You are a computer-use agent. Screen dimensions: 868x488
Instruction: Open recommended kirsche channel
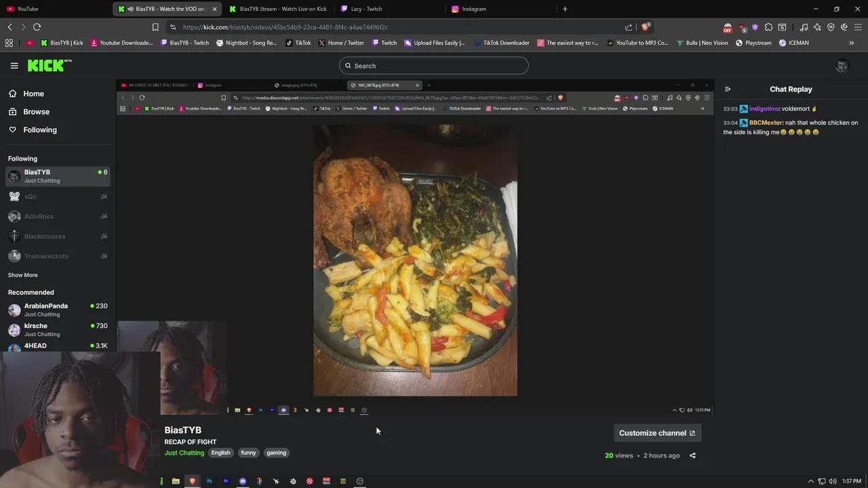(58, 330)
